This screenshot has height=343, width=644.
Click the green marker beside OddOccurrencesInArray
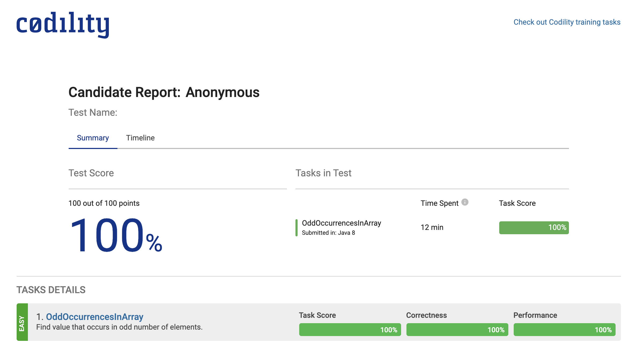[x=297, y=228]
